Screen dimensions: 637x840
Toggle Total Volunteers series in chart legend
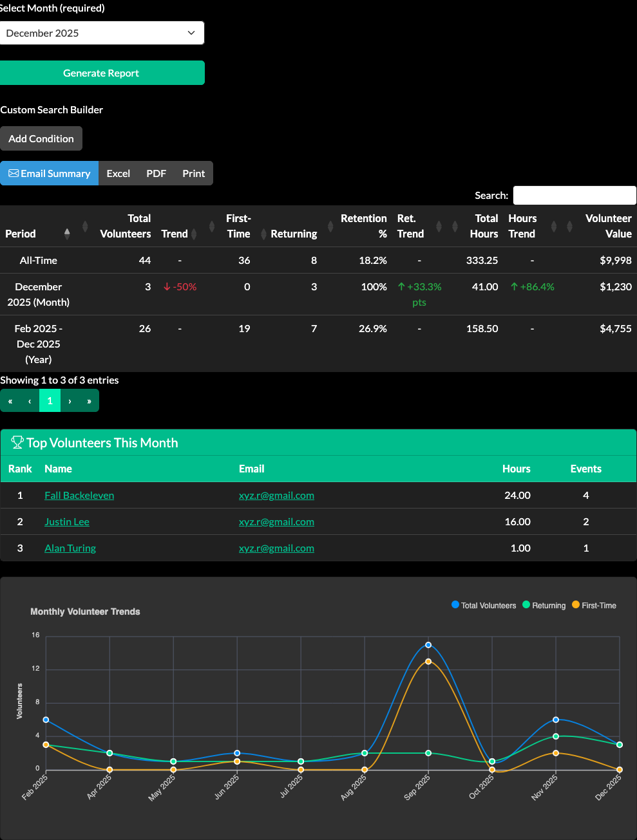pos(484,606)
